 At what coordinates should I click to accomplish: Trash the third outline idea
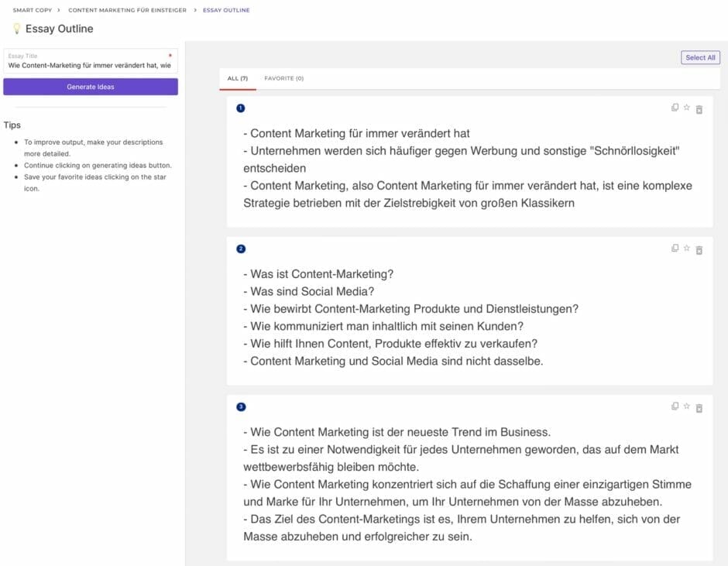coord(699,407)
